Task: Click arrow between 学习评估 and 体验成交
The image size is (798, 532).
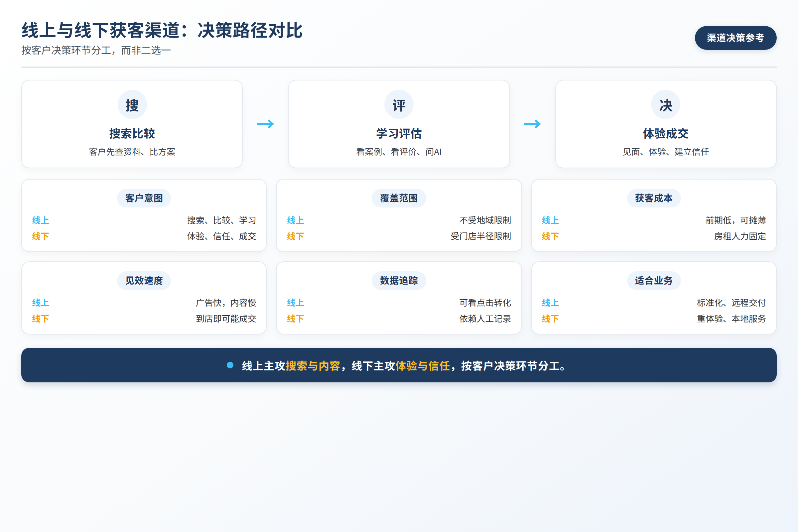Action: [532, 124]
